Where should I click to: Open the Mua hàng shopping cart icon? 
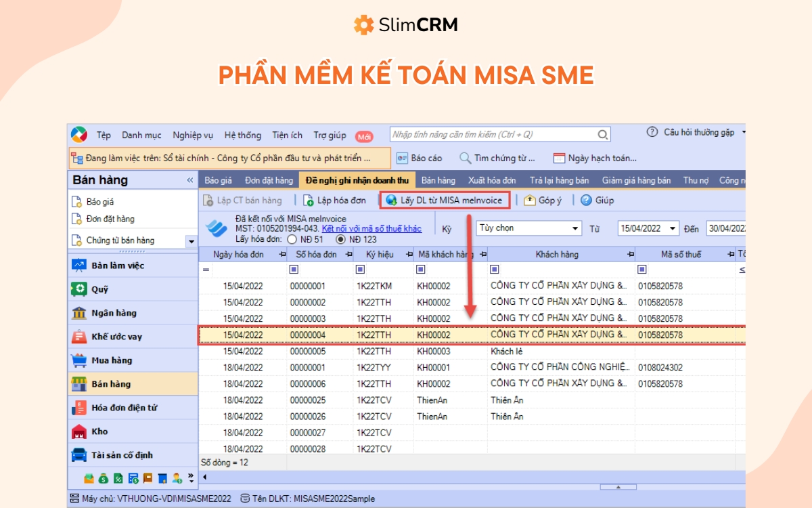tap(80, 360)
